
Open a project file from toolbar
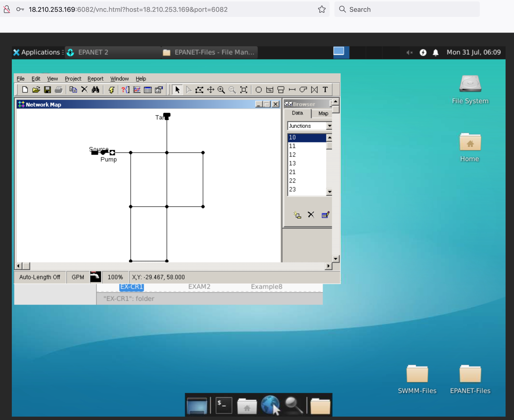coord(36,90)
